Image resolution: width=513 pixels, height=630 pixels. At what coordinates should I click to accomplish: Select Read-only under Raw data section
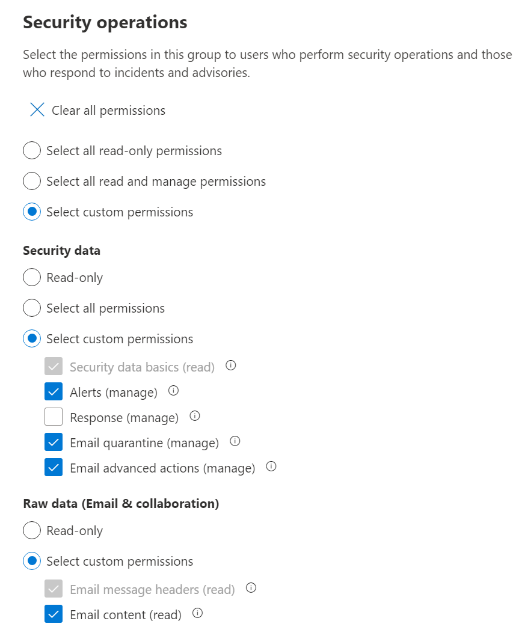(32, 530)
